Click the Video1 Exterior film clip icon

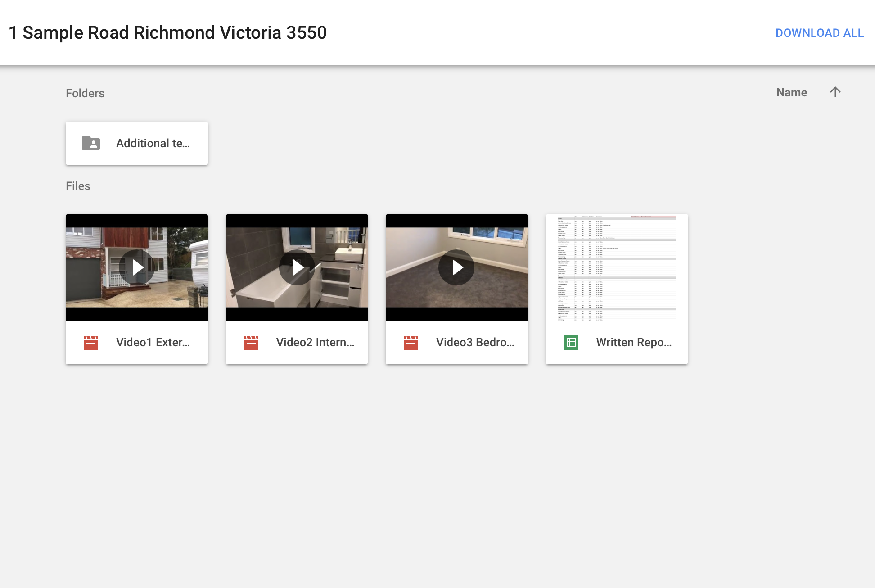click(91, 342)
